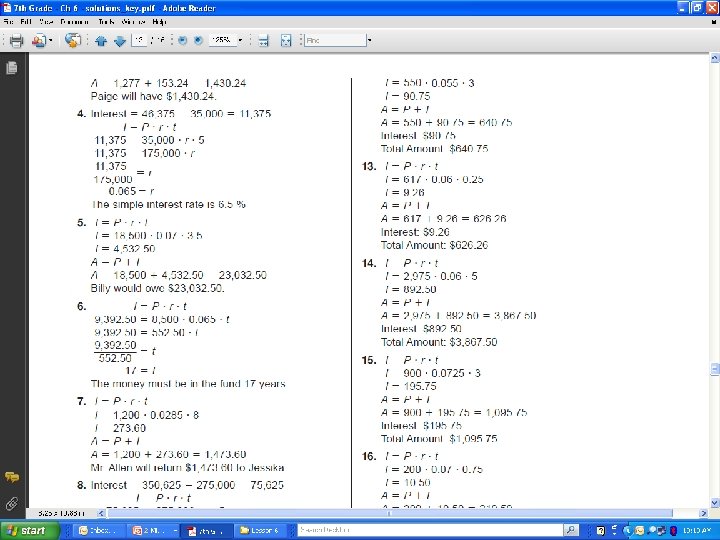The height and width of the screenshot is (540, 720).
Task: Click the horizontal scrollbar left arrow
Action: tap(101, 513)
